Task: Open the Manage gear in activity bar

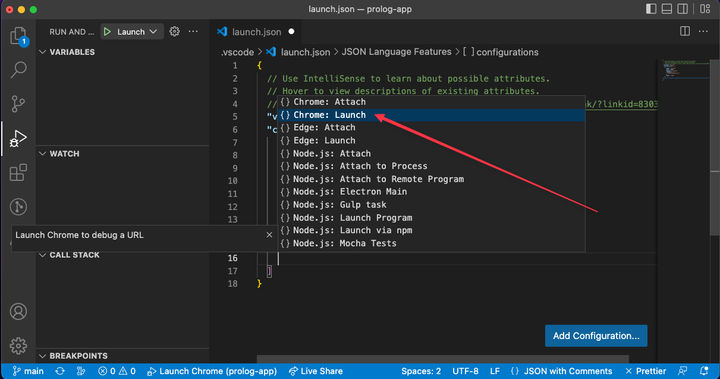Action: coord(18,345)
